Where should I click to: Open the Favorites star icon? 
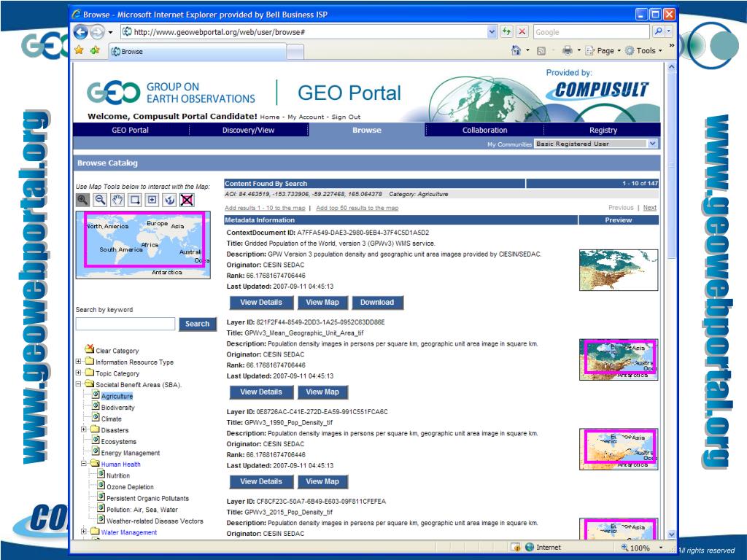pos(79,50)
